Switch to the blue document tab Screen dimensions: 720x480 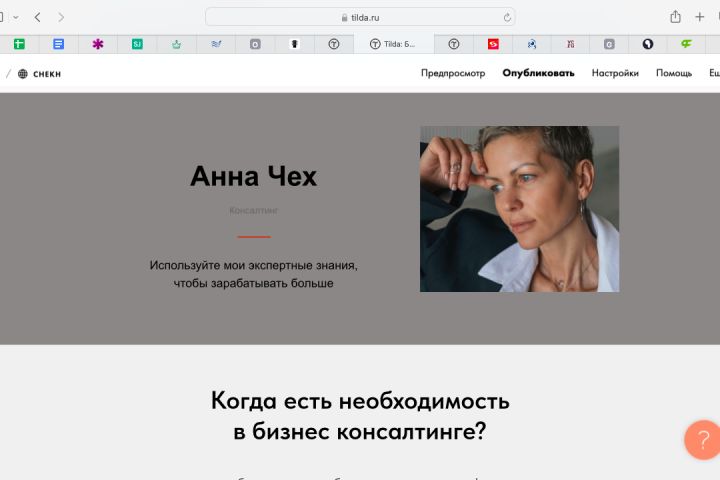tap(58, 44)
